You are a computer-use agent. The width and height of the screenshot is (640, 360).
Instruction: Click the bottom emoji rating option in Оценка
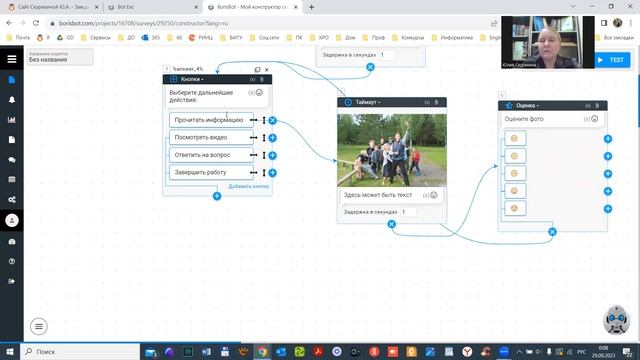tap(515, 209)
